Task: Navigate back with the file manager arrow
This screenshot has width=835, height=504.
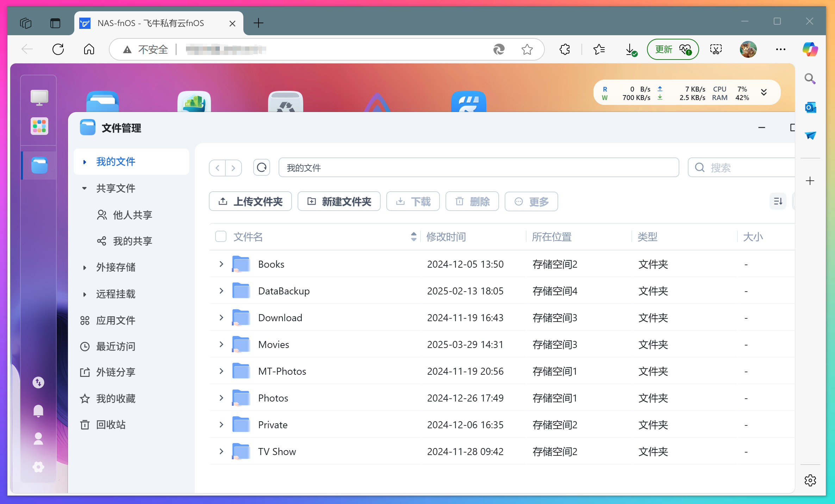Action: click(x=218, y=168)
